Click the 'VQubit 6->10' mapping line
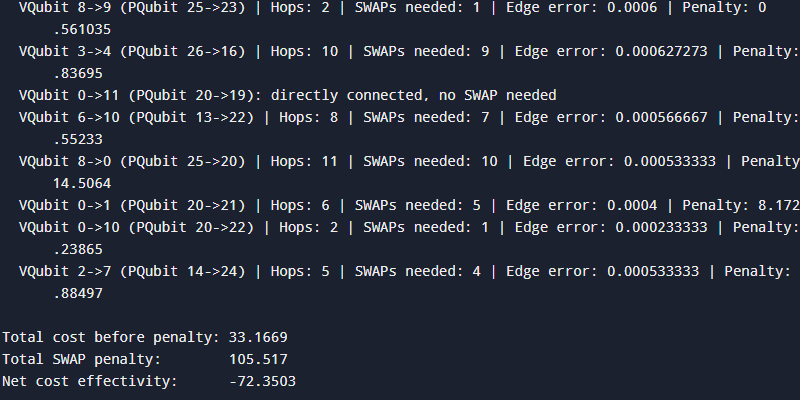The image size is (800, 400). (x=409, y=117)
